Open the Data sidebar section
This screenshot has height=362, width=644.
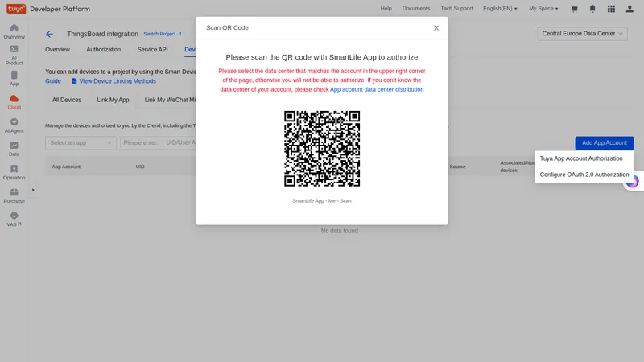click(14, 149)
